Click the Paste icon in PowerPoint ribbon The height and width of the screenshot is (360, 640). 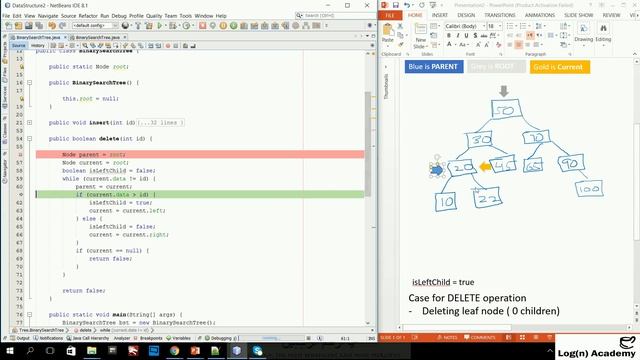(388, 30)
